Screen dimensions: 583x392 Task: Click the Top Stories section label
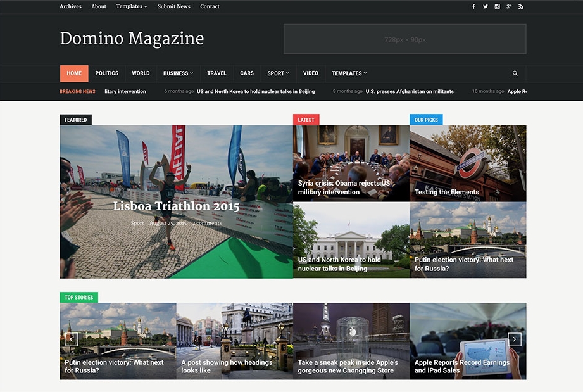(x=79, y=297)
